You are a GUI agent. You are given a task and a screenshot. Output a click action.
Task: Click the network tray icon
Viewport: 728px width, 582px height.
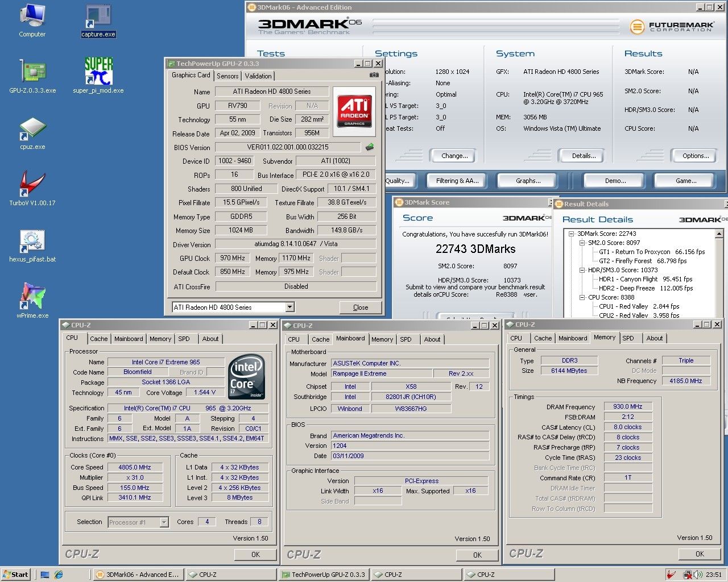click(x=687, y=575)
